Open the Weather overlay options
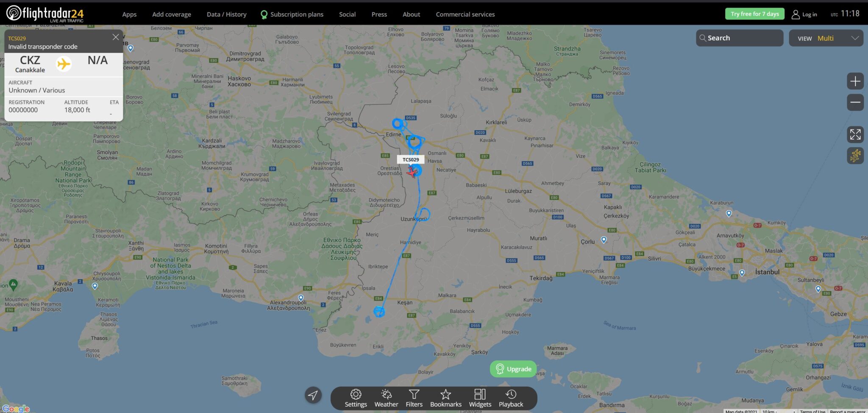Image resolution: width=868 pixels, height=413 pixels. (386, 398)
